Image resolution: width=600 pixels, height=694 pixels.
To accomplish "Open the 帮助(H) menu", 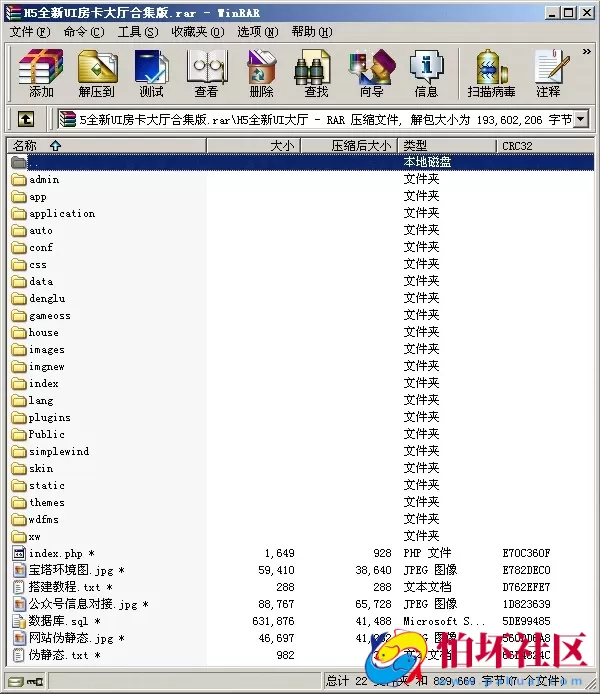I will (312, 32).
